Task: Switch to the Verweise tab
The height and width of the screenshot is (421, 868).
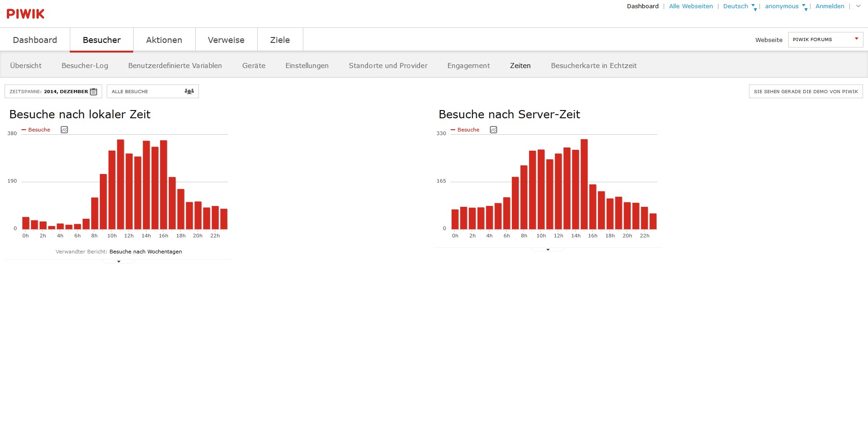Action: click(x=226, y=40)
